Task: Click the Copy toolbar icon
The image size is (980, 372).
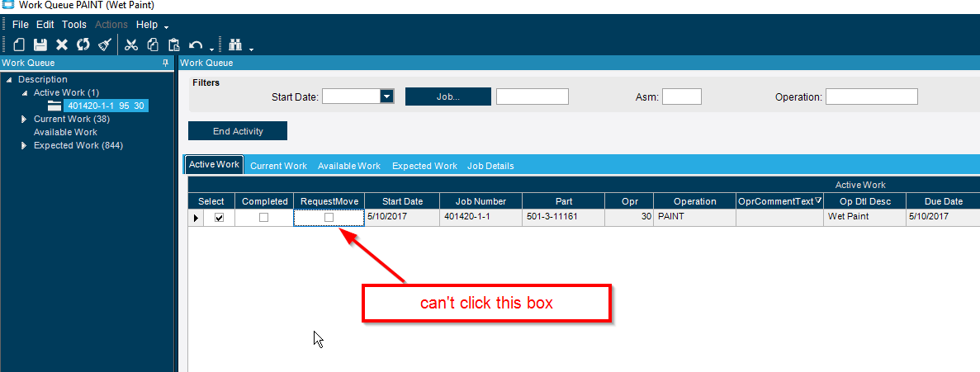Action: 153,45
